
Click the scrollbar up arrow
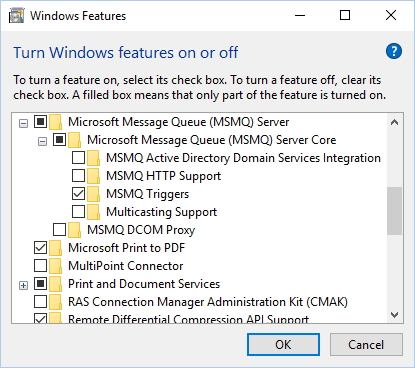[395, 122]
